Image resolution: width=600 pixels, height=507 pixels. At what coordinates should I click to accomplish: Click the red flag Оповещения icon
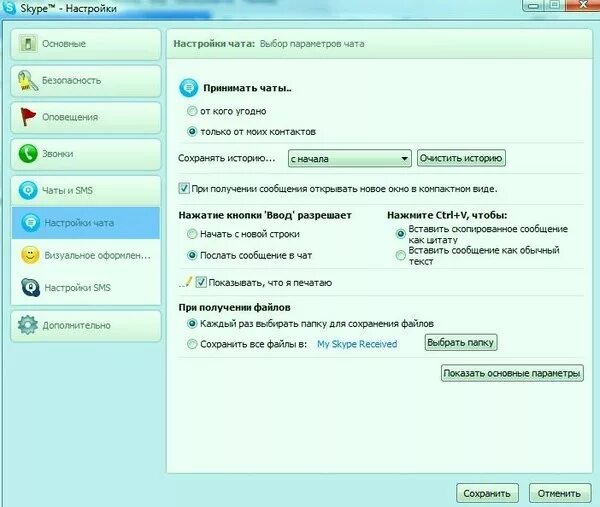pos(28,117)
